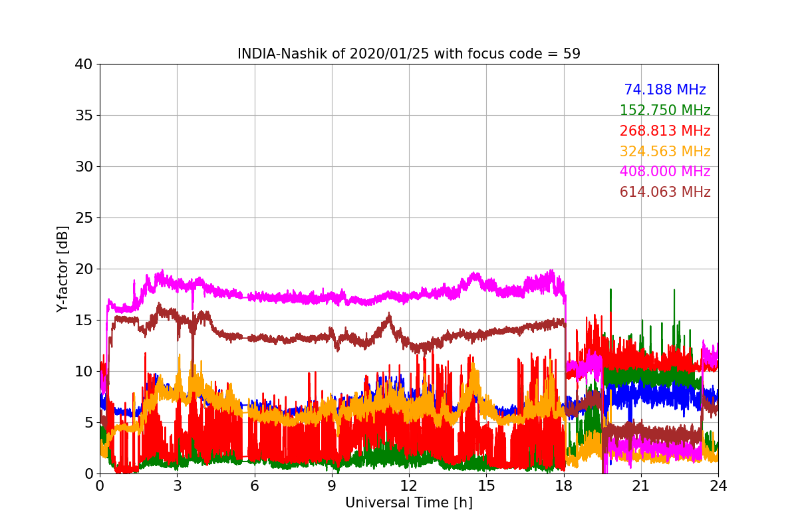Click the 'Y-factor [dB]' axis label
Screen dimensions: 798x532
click(63, 269)
